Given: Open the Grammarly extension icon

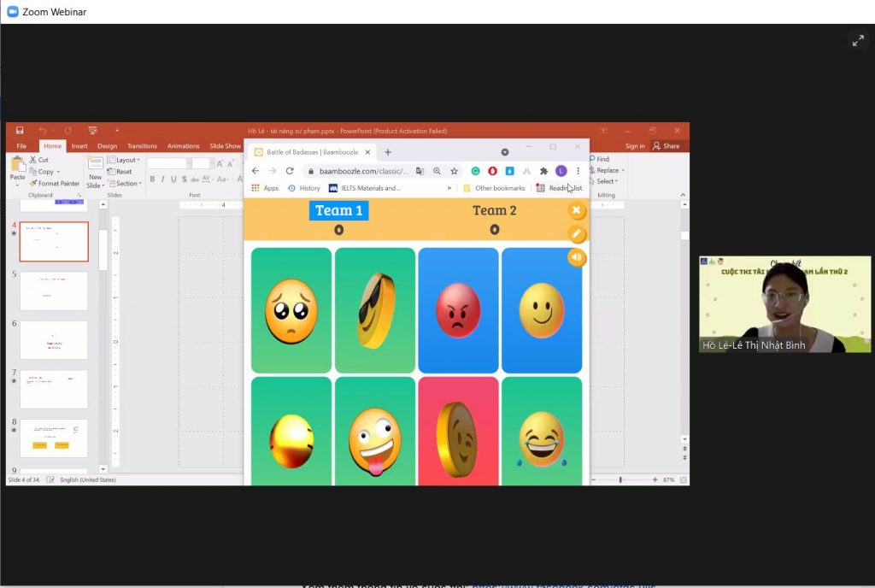Looking at the screenshot, I should [475, 171].
